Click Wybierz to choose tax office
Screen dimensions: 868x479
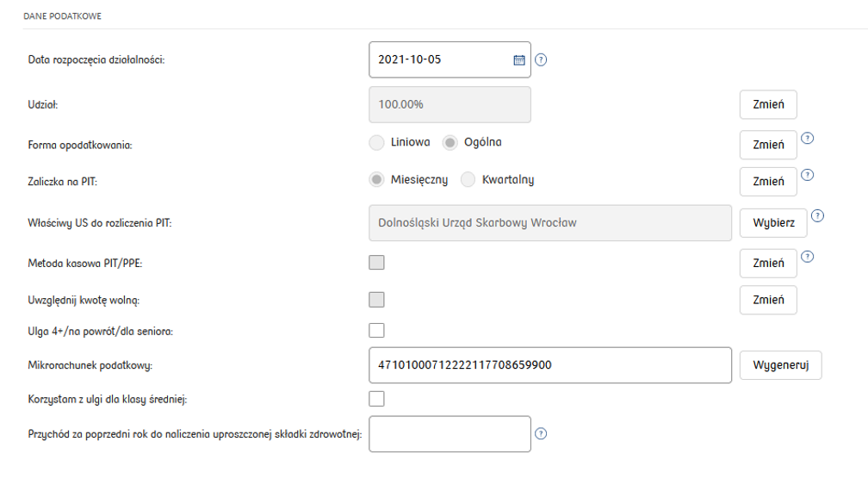772,223
